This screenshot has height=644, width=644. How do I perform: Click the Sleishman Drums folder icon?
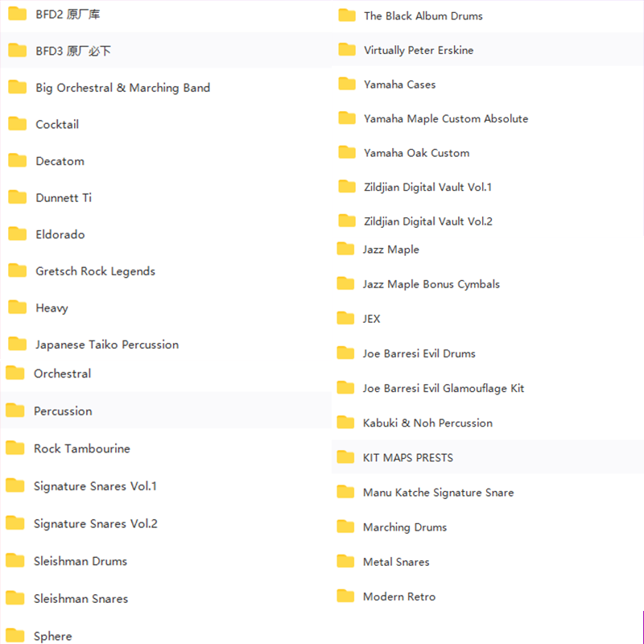click(x=15, y=560)
